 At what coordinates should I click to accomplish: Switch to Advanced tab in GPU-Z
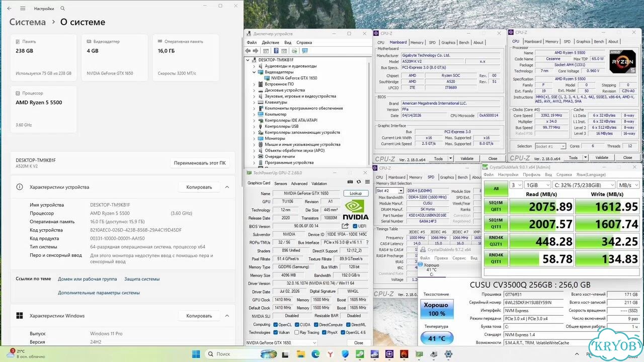(x=299, y=184)
